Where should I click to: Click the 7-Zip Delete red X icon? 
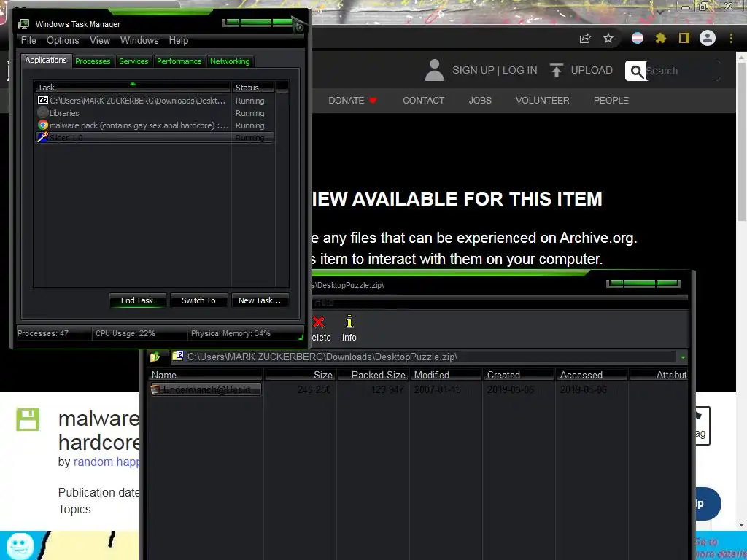[x=320, y=322]
